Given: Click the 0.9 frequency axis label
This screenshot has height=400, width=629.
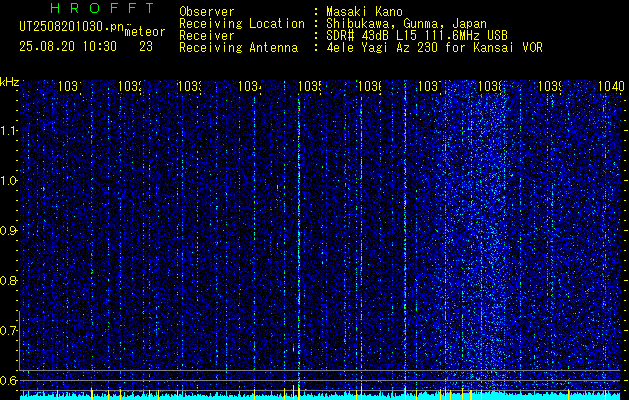Looking at the screenshot, I should [8, 231].
